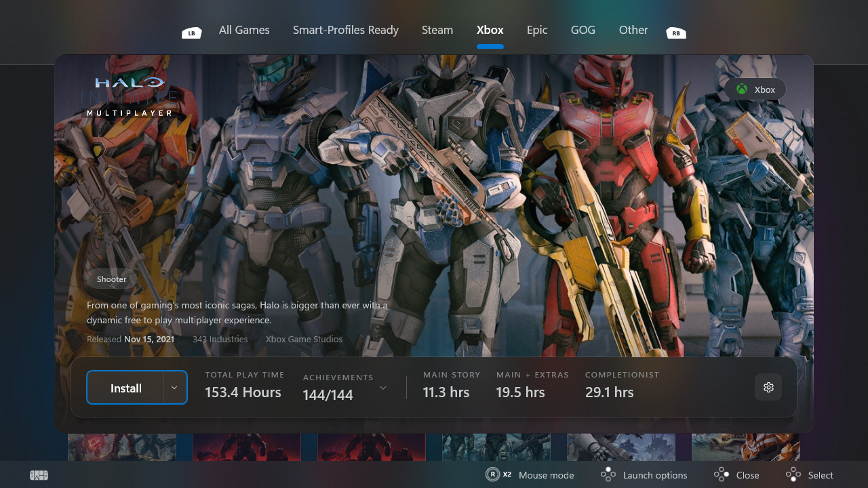Click the R stick Mouse mode icon

[493, 474]
